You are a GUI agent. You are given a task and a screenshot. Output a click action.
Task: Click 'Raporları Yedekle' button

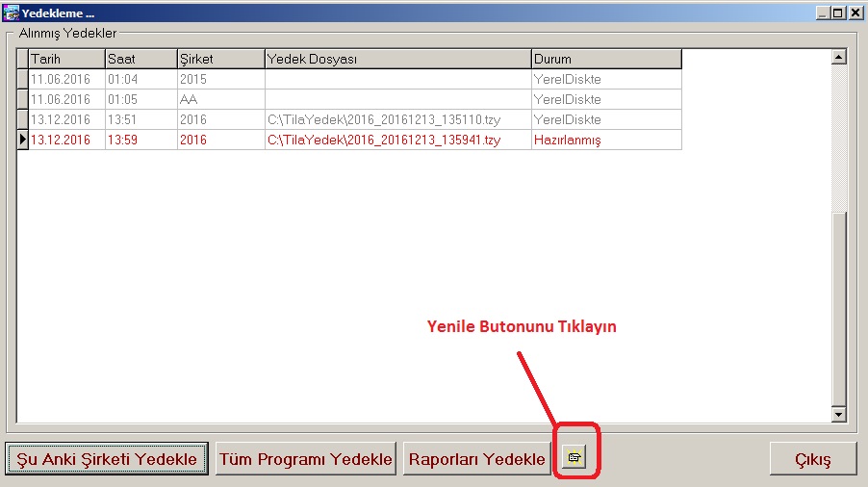[477, 459]
